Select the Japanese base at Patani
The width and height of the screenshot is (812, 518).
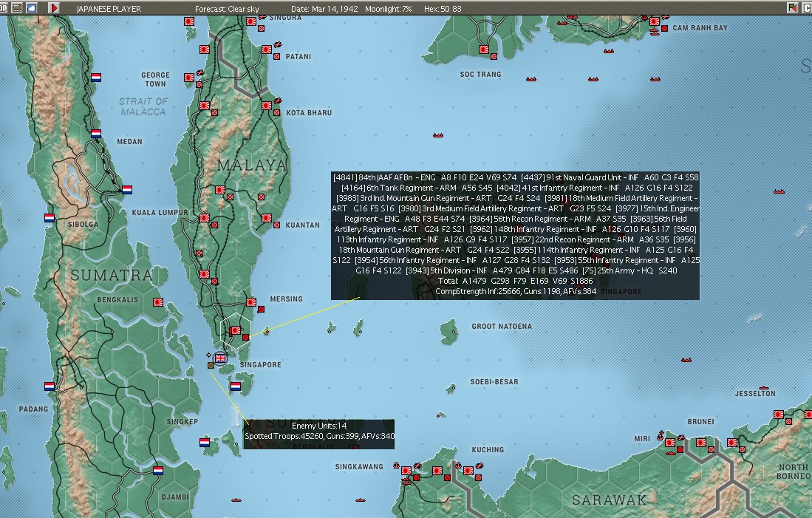[267, 50]
